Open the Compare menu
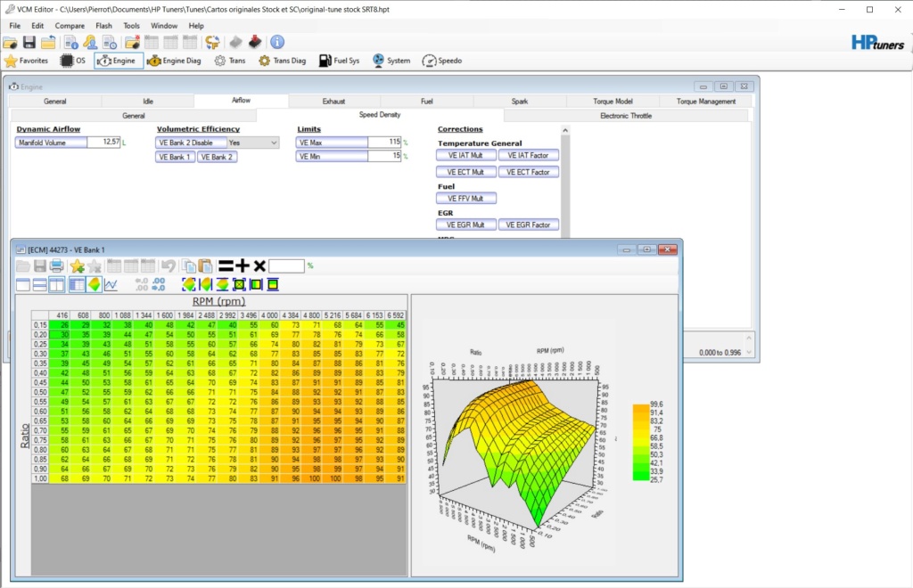Screen dimensions: 913x588 tap(70, 26)
